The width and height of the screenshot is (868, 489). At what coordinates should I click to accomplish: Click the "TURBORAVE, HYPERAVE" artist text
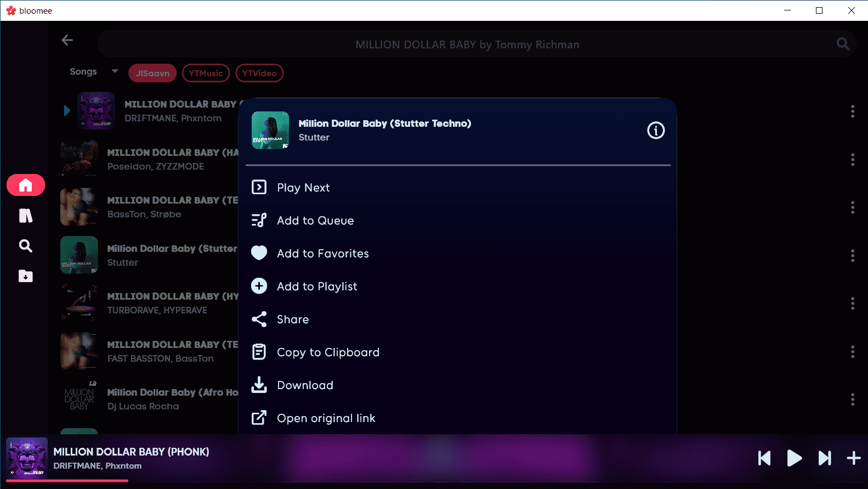coord(157,310)
